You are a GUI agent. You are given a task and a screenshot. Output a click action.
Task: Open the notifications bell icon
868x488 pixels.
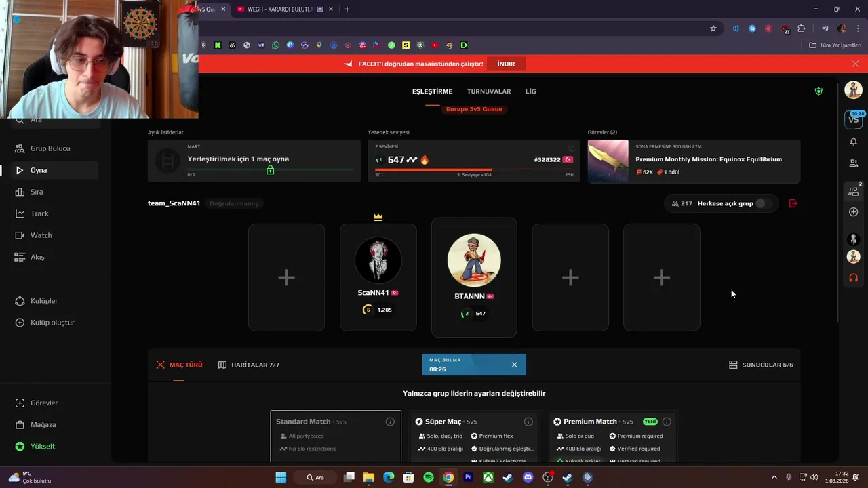[x=854, y=142]
